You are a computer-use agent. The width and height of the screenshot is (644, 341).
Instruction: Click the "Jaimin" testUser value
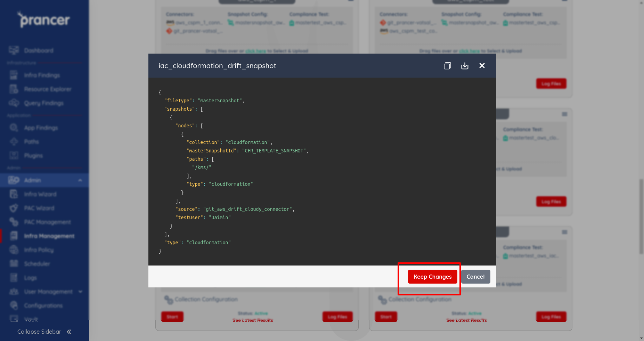[220, 217]
